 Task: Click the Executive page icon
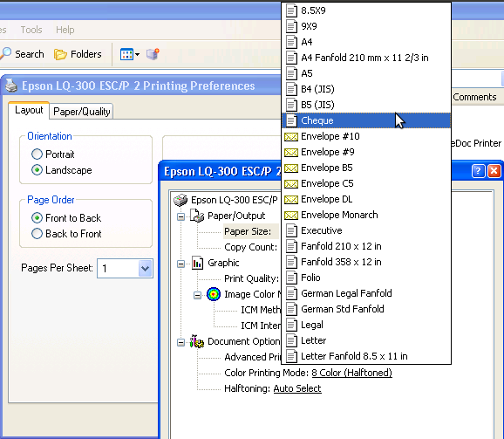tap(291, 230)
